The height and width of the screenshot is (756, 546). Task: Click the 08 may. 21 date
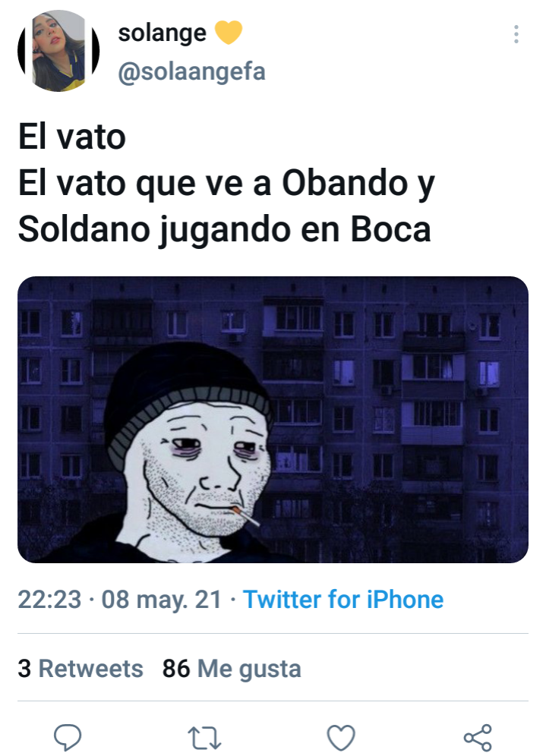tap(161, 600)
